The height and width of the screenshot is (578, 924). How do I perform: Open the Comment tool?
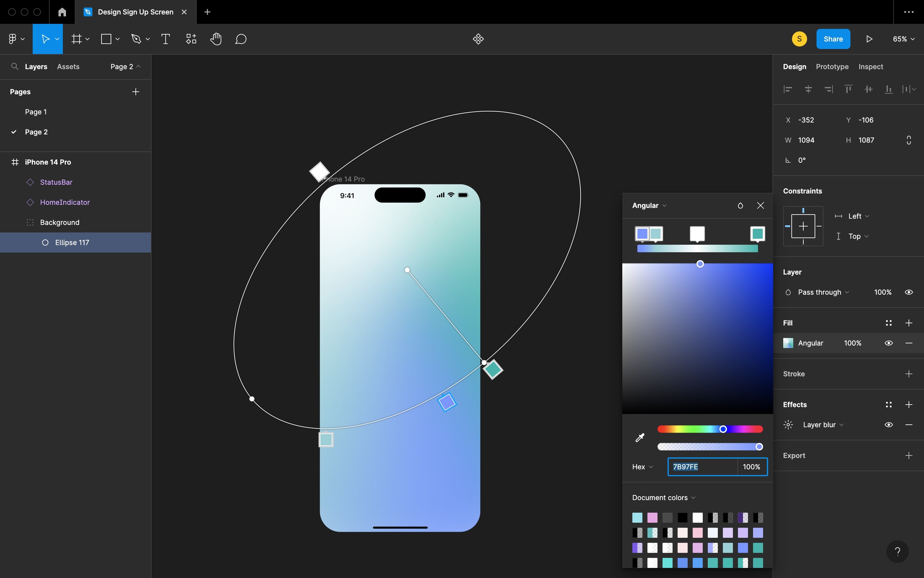(x=240, y=39)
